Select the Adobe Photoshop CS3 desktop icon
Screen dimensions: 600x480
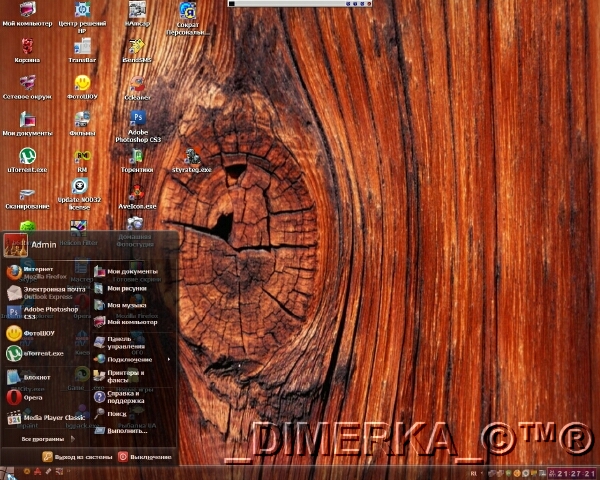point(137,125)
